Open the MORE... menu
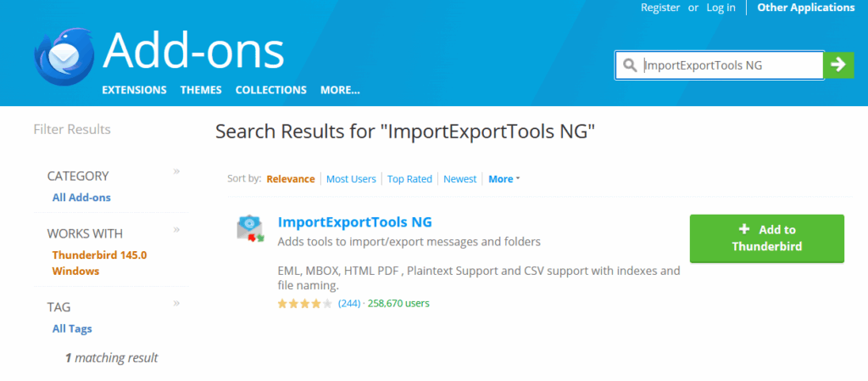Image resolution: width=868 pixels, height=381 pixels. click(x=340, y=90)
